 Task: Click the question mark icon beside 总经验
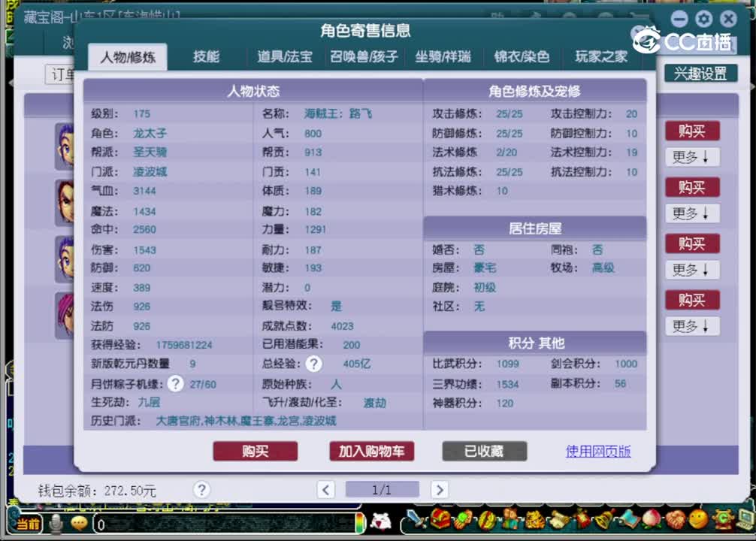point(314,364)
